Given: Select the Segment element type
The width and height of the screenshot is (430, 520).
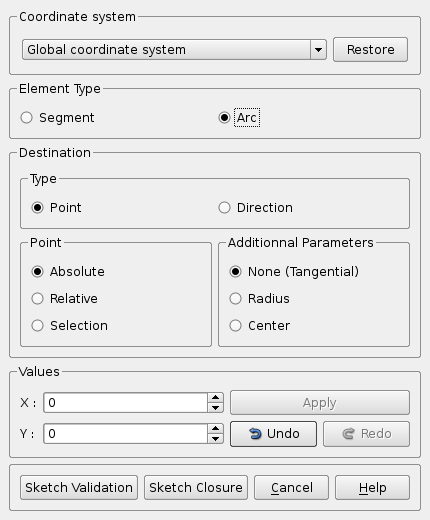Looking at the screenshot, I should pyautogui.click(x=57, y=118).
